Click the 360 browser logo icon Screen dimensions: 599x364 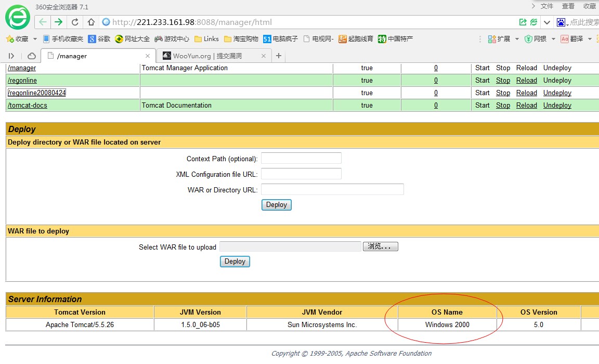pyautogui.click(x=18, y=17)
